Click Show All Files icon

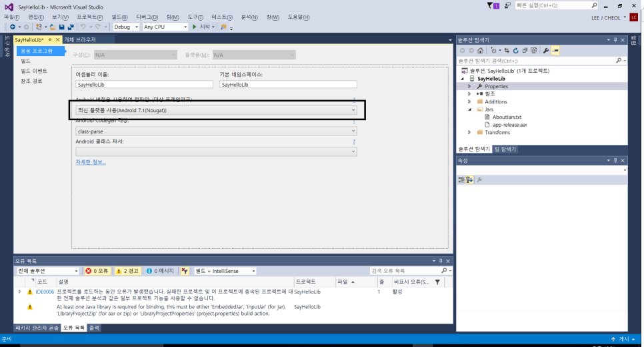pyautogui.click(x=534, y=51)
